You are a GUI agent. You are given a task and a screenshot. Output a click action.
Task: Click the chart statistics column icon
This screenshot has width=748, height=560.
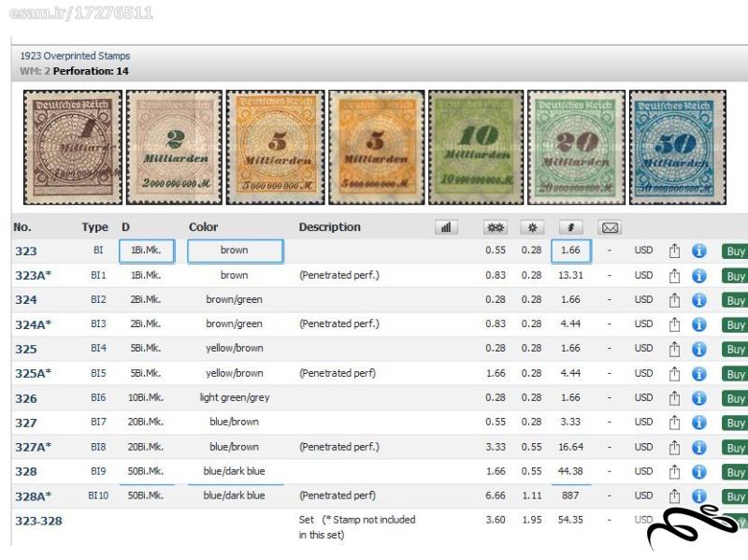(446, 227)
